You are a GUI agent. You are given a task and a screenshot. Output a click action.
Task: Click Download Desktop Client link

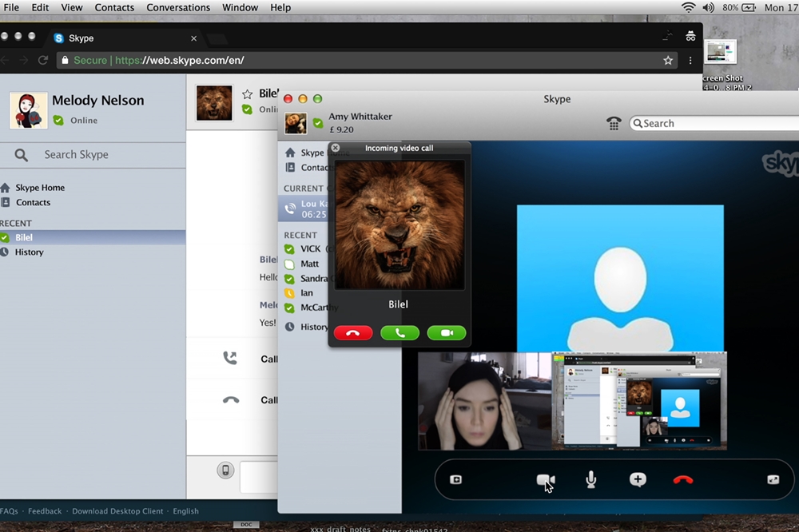tap(117, 511)
